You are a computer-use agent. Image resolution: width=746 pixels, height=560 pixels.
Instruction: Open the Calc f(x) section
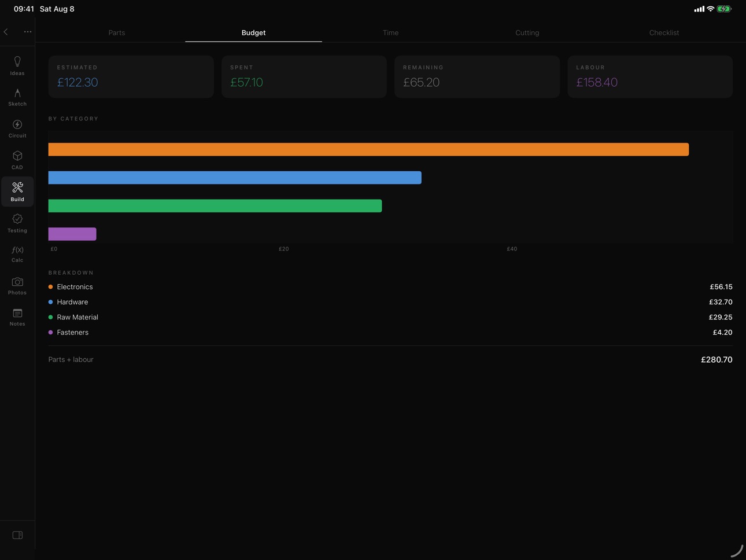tap(17, 254)
